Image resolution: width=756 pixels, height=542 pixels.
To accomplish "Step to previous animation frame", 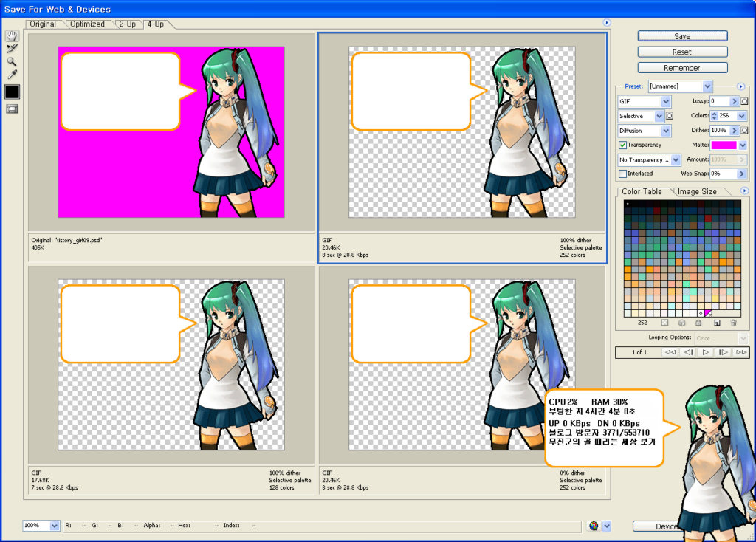I will pos(688,352).
